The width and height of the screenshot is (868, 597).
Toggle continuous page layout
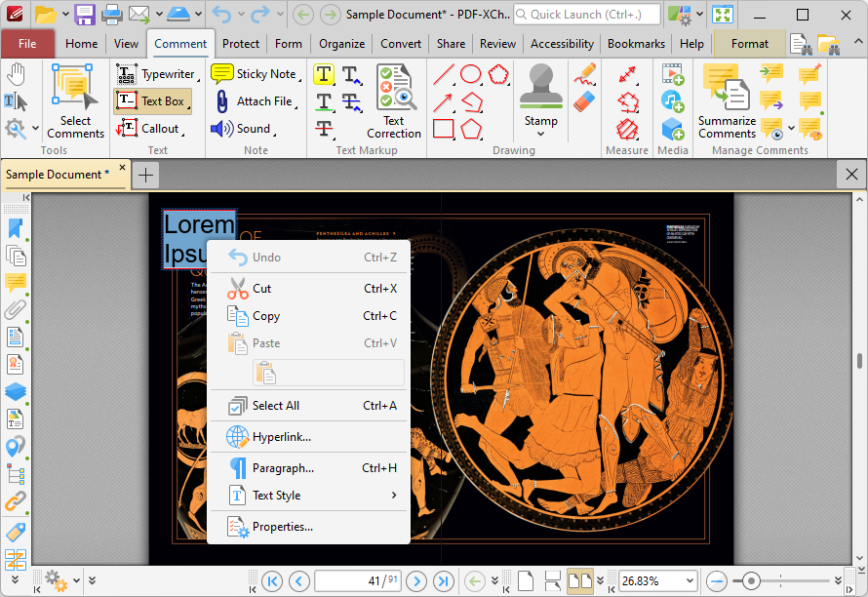(x=552, y=581)
